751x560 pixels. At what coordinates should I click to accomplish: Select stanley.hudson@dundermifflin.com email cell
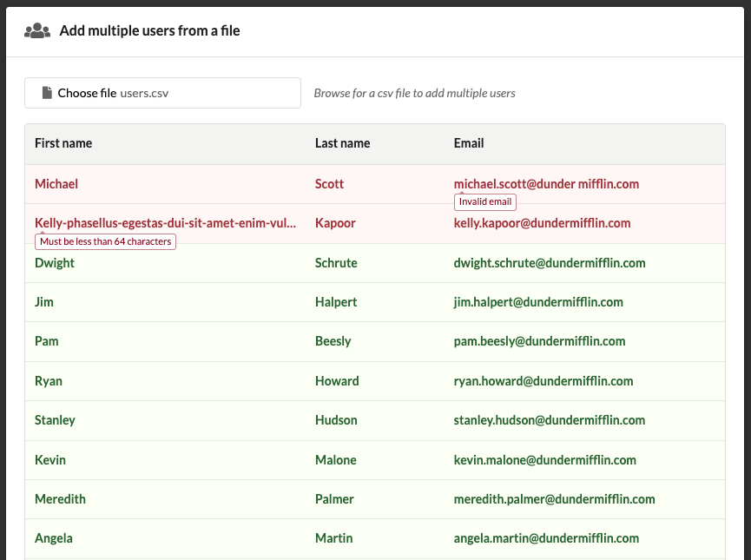point(549,420)
